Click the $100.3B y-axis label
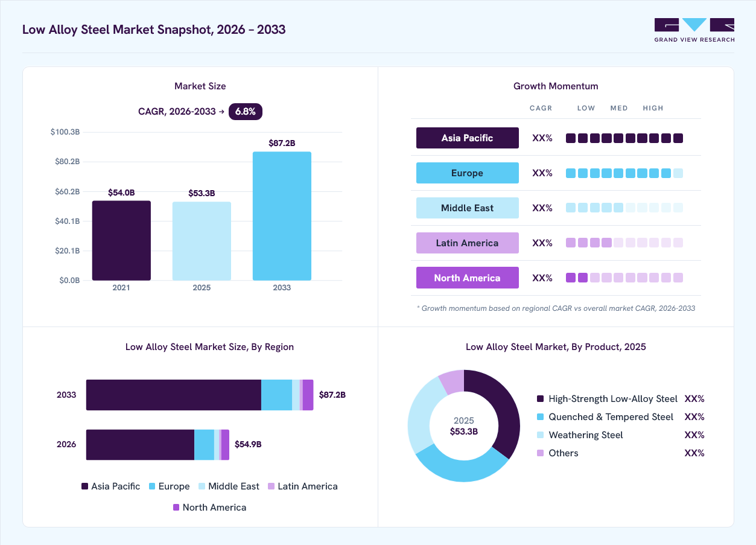Image resolution: width=756 pixels, height=545 pixels. pos(65,132)
